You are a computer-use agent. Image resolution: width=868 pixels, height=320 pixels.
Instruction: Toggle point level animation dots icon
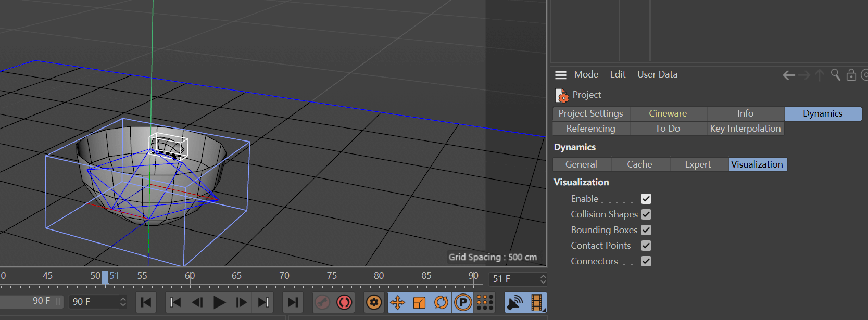coord(485,302)
